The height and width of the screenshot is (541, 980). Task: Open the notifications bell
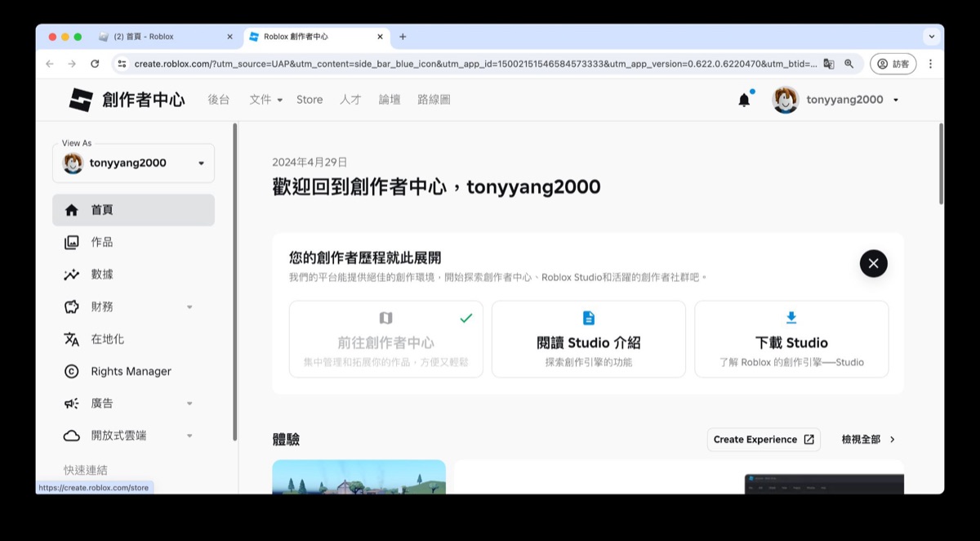tap(744, 100)
